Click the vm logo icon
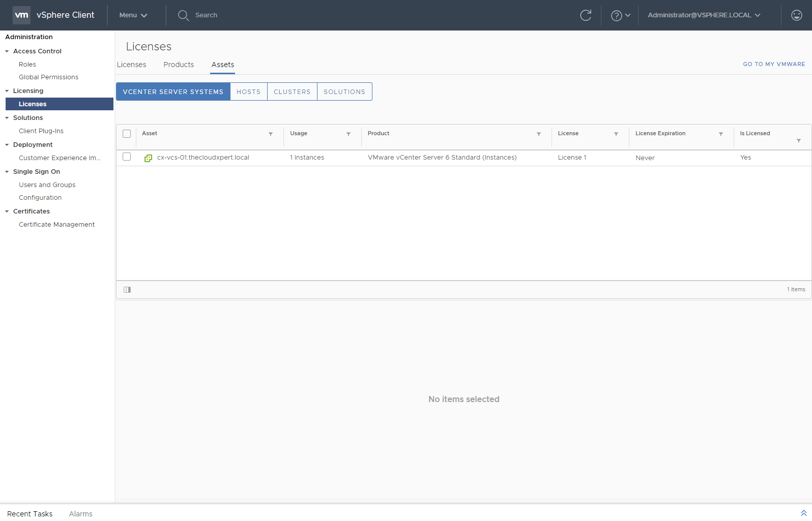Viewport: 812px width, 521px height. (21, 15)
